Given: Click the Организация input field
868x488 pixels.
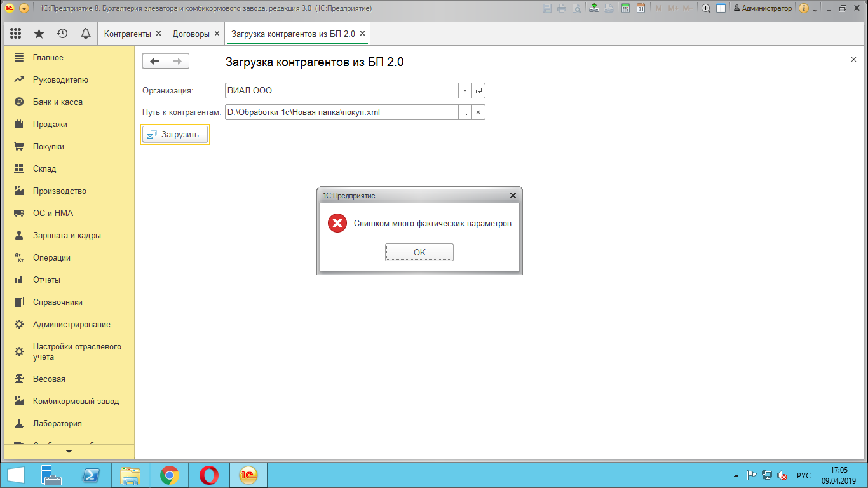Looking at the screenshot, I should (342, 90).
